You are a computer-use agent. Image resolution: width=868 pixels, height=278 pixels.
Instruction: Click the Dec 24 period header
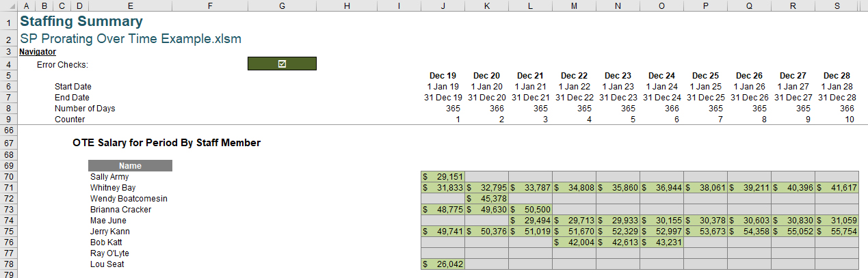[661, 75]
